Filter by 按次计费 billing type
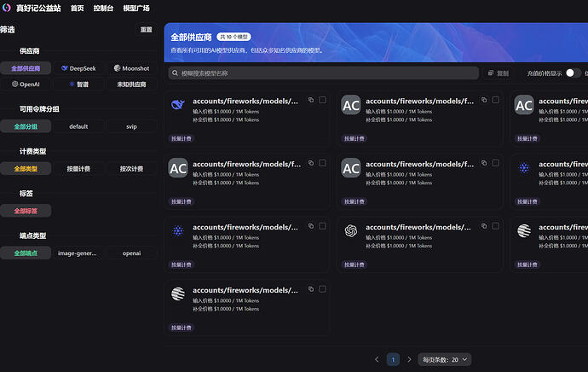588x372 pixels. pos(131,169)
